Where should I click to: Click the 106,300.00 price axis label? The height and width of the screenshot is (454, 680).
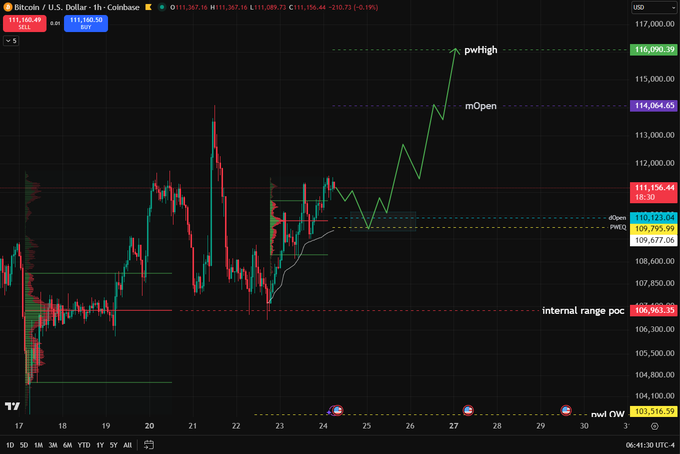tap(655, 329)
